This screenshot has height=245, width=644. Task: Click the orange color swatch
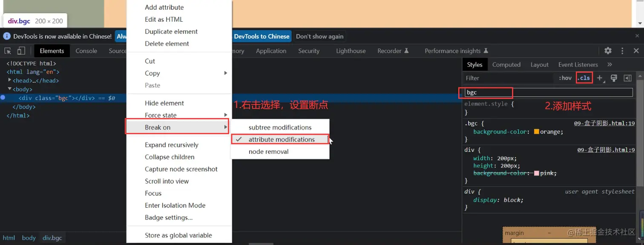pos(536,132)
